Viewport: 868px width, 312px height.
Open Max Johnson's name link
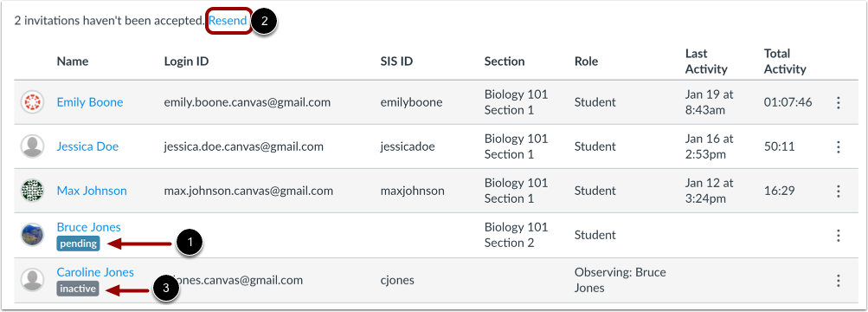(92, 191)
